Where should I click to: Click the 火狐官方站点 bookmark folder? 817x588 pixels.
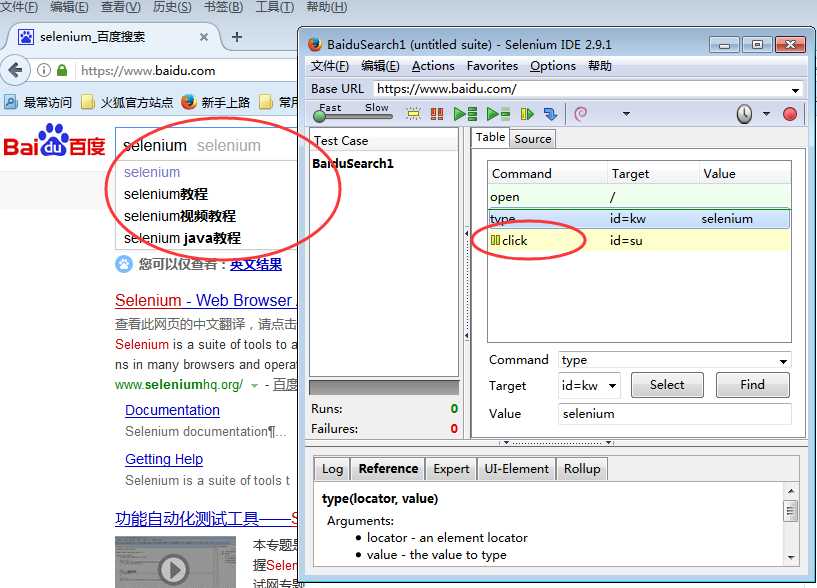coord(128,102)
